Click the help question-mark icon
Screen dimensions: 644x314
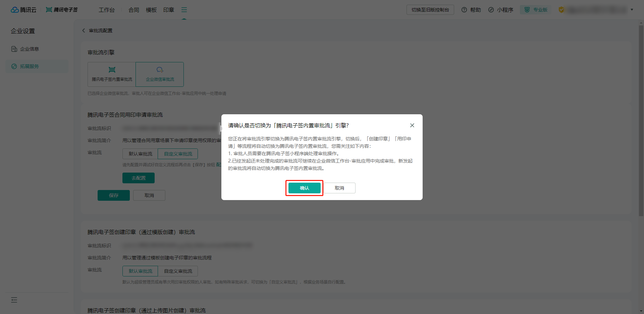[464, 10]
